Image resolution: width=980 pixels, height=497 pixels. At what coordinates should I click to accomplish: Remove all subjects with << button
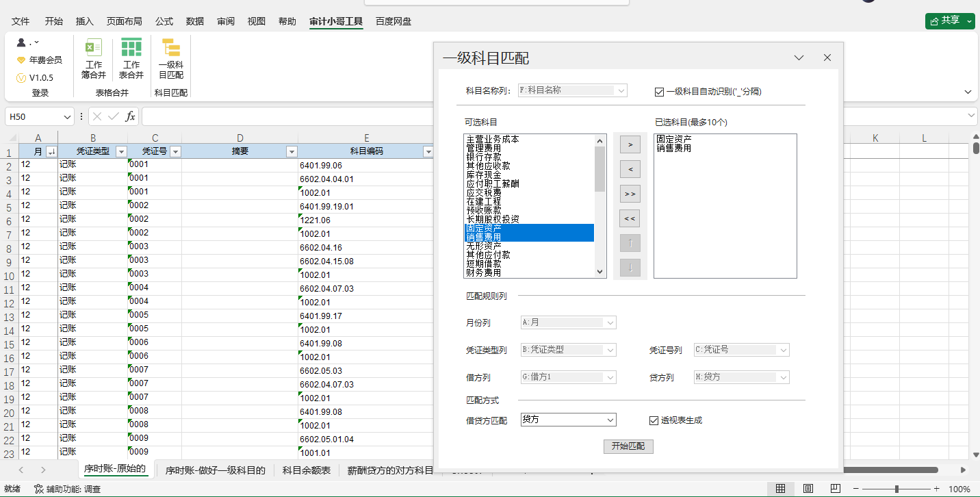pyautogui.click(x=630, y=218)
